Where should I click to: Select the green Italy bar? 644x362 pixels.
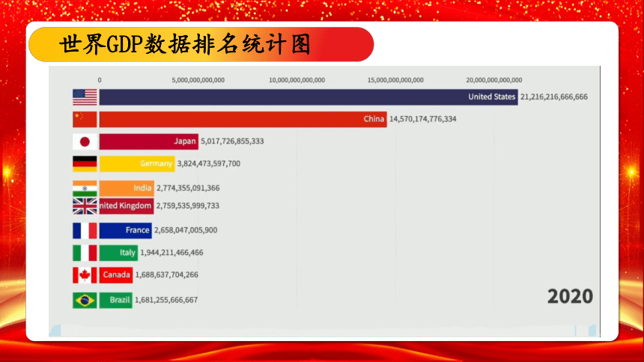pyautogui.click(x=119, y=253)
